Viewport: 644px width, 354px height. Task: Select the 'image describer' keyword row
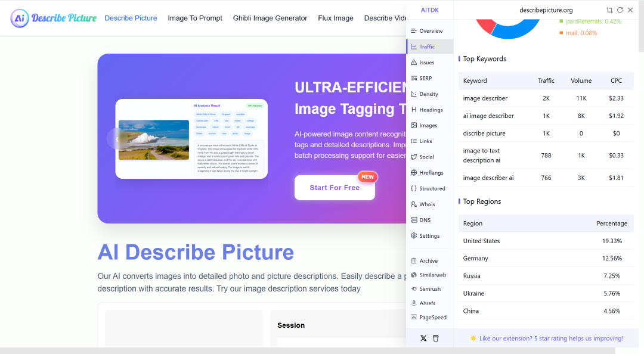(x=546, y=98)
